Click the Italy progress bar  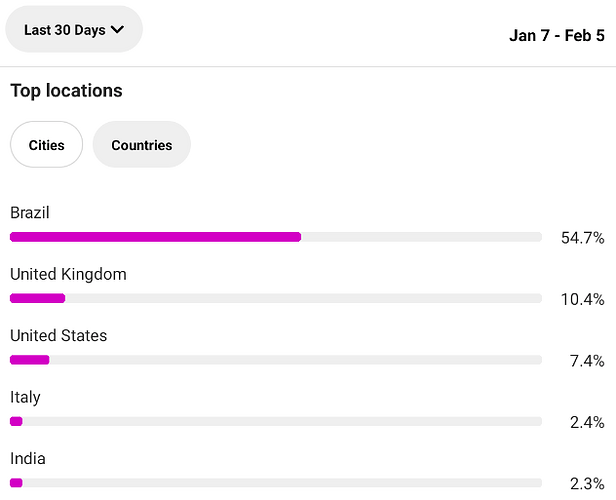[276, 421]
